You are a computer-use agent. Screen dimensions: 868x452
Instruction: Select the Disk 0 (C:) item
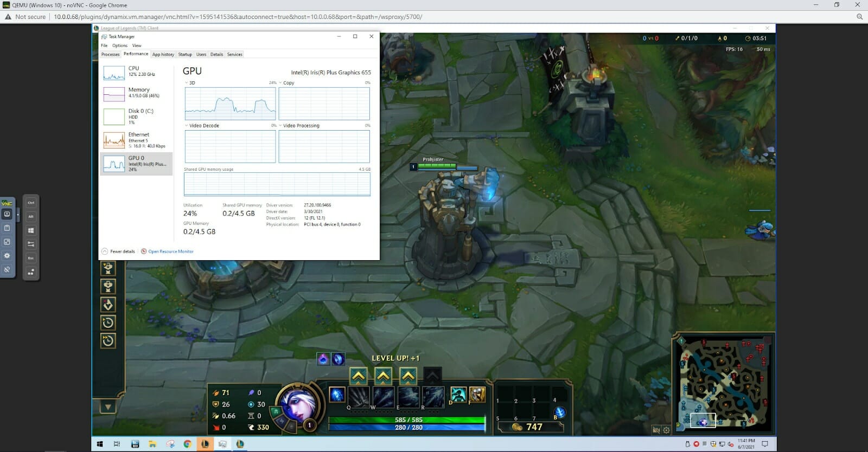pyautogui.click(x=136, y=117)
